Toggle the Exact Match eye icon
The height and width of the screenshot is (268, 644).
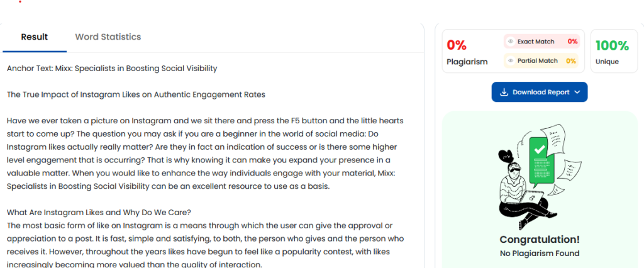click(511, 42)
